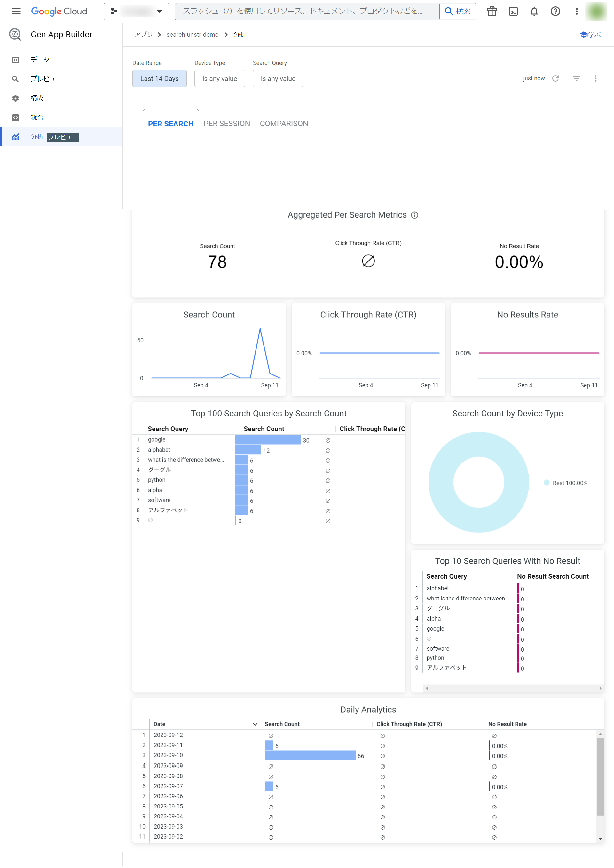
Task: Open the help question mark icon
Action: click(x=555, y=11)
